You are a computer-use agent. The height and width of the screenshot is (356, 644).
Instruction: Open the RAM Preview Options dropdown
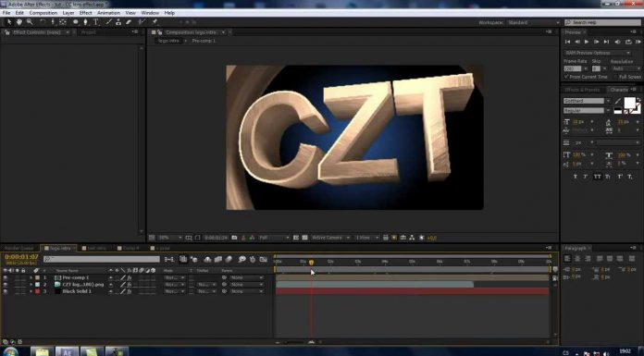point(597,53)
